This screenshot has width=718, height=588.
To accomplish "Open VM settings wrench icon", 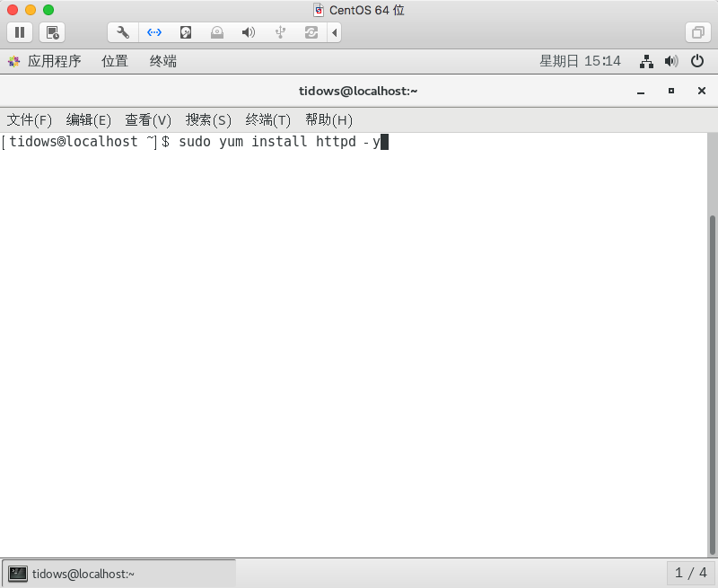I will tap(123, 32).
